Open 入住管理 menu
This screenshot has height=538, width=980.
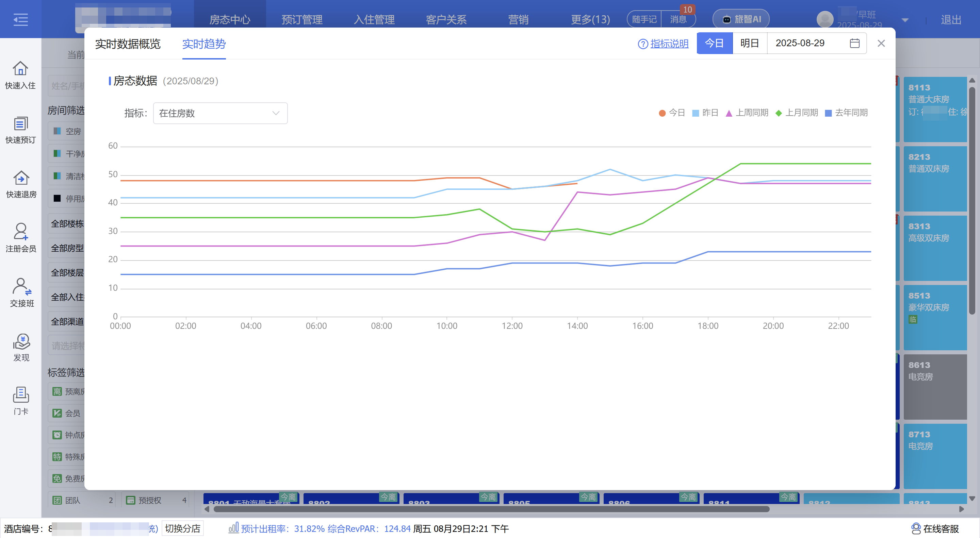click(374, 19)
